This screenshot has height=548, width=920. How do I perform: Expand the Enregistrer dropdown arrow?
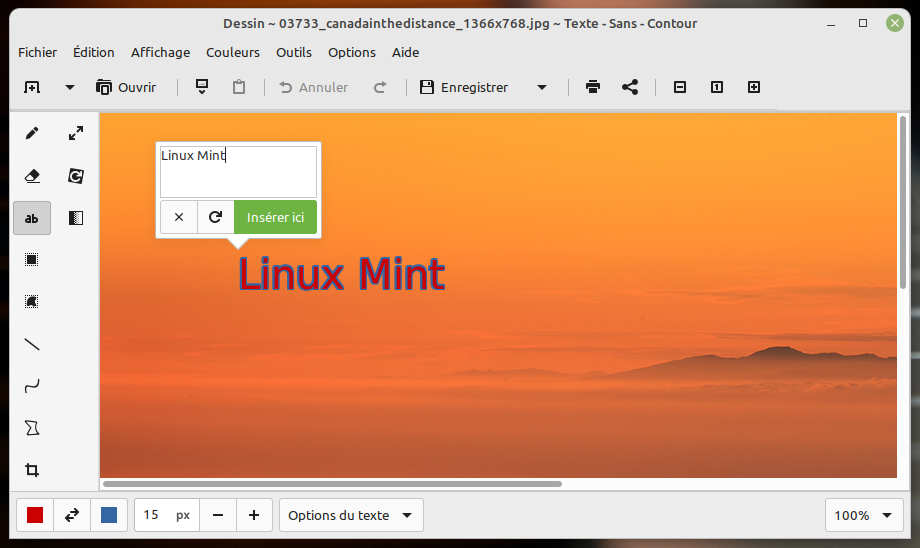pyautogui.click(x=542, y=87)
